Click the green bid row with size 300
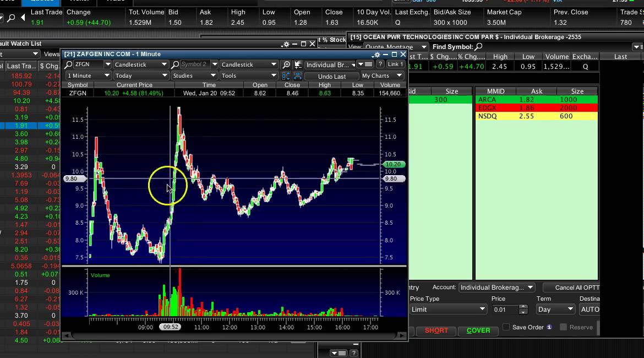 tap(440, 100)
